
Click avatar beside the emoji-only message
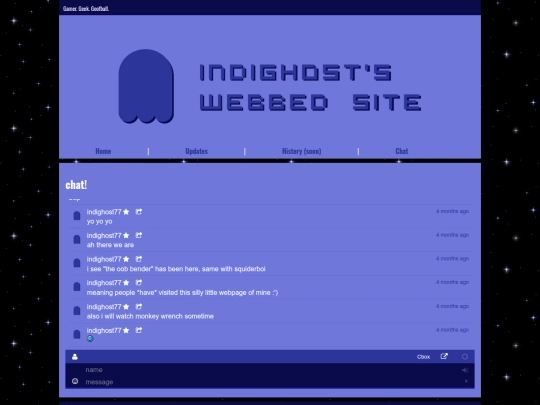77,334
